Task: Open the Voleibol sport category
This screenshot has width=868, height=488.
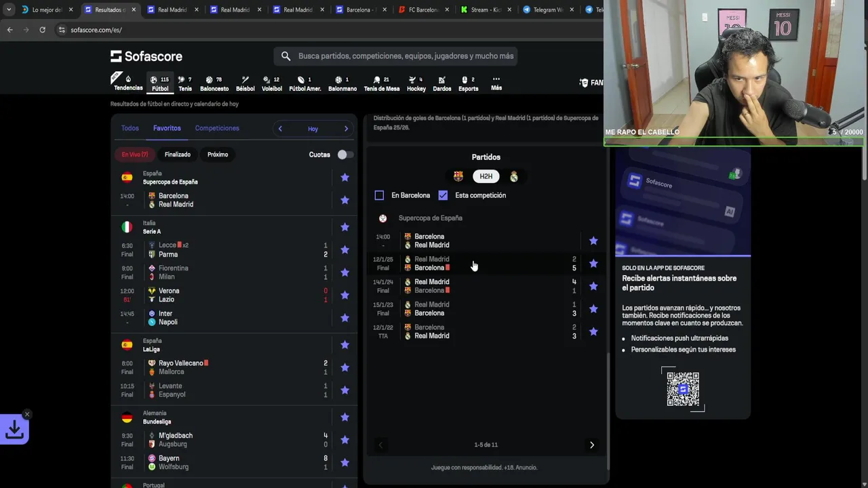Action: click(x=272, y=84)
